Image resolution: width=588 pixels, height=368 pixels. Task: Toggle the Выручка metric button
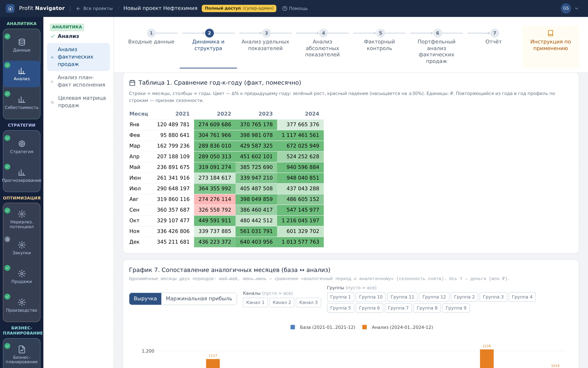click(x=145, y=299)
